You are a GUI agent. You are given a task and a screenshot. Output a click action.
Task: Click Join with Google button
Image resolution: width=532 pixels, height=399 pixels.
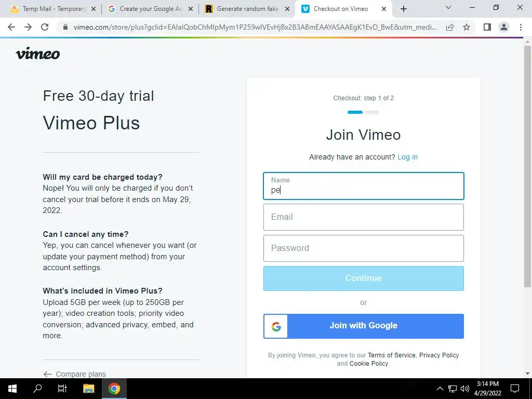(363, 326)
